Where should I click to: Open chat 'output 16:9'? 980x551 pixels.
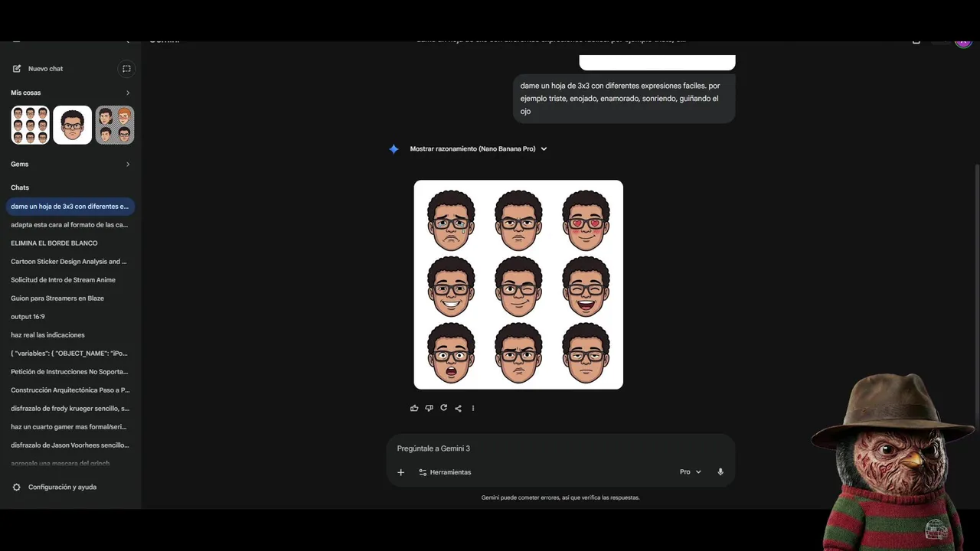(70, 317)
